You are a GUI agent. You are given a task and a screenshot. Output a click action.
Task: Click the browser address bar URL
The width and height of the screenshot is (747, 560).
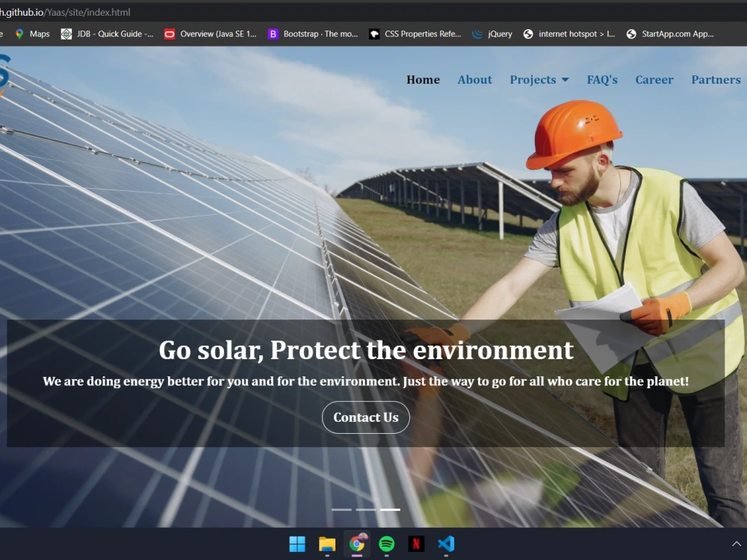pos(65,13)
